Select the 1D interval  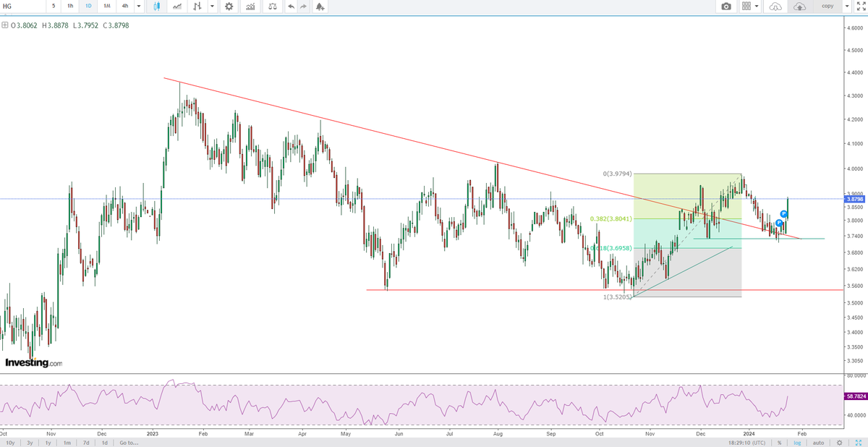pyautogui.click(x=88, y=6)
